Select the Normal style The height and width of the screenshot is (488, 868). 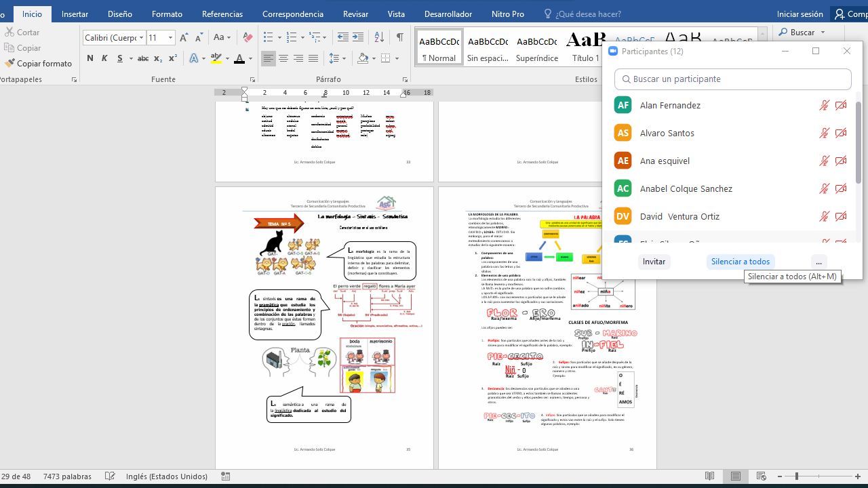[439, 47]
